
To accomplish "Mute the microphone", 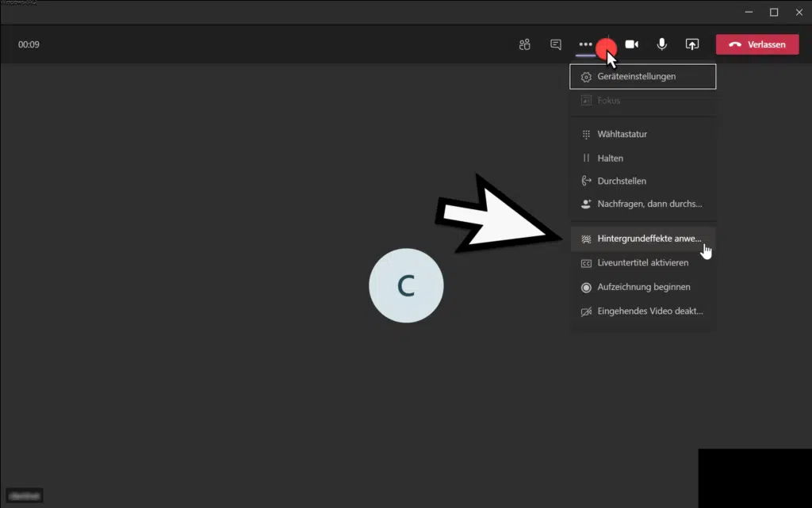I will pos(661,44).
